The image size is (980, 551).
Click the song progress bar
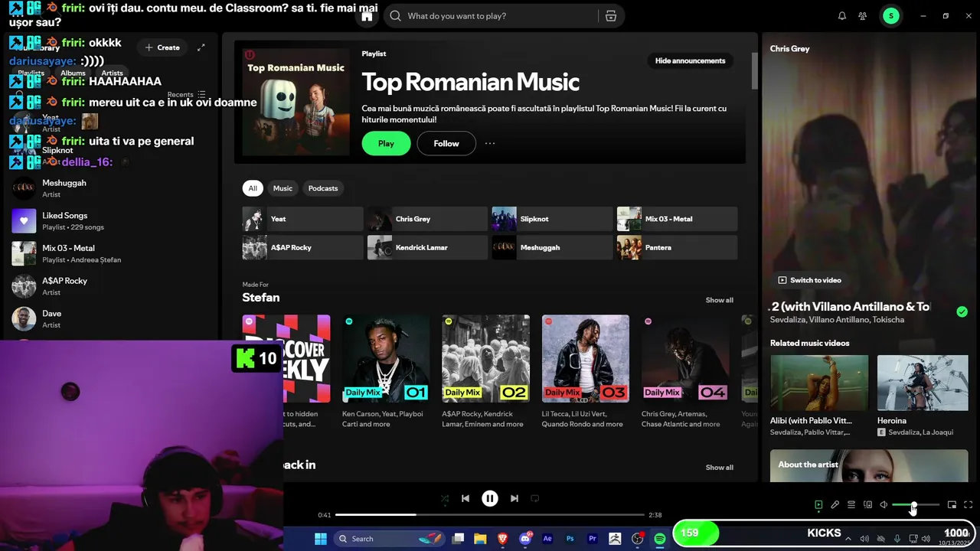point(490,515)
